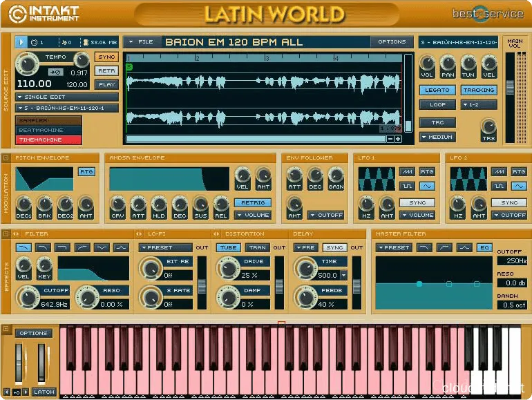Open the FILE menu
The width and height of the screenshot is (532, 400).
142,42
